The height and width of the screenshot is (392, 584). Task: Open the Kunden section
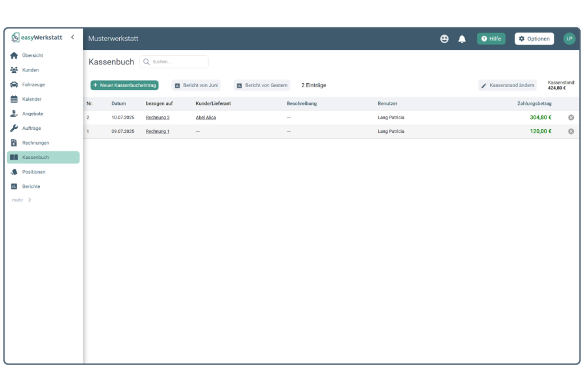[x=30, y=70]
